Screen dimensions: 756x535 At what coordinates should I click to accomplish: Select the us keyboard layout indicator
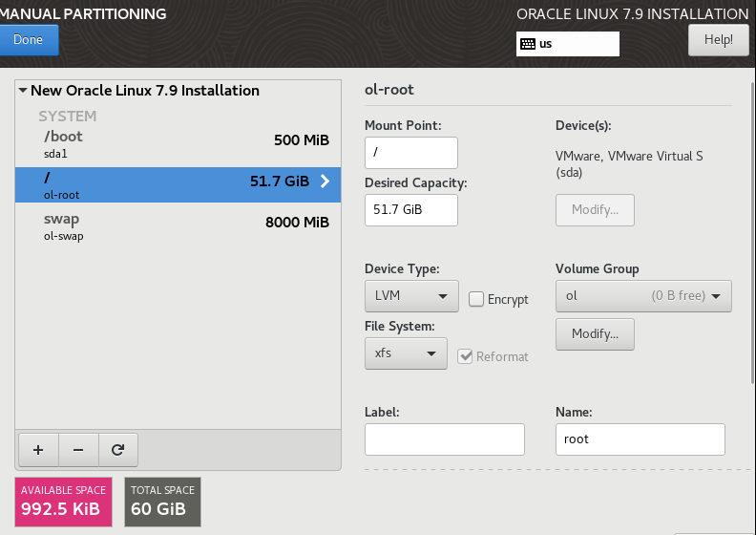tap(568, 44)
